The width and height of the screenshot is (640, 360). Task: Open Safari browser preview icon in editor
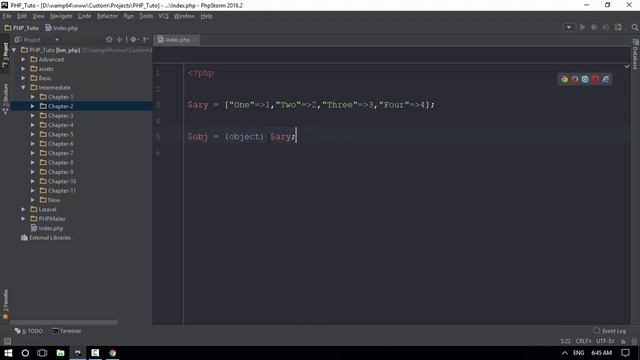[585, 80]
